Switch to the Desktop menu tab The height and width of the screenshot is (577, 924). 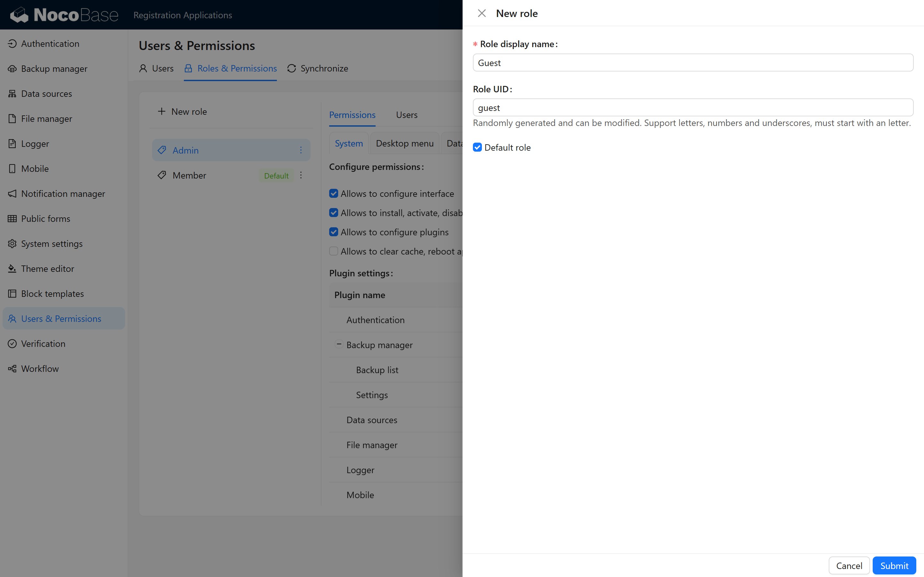[404, 144]
